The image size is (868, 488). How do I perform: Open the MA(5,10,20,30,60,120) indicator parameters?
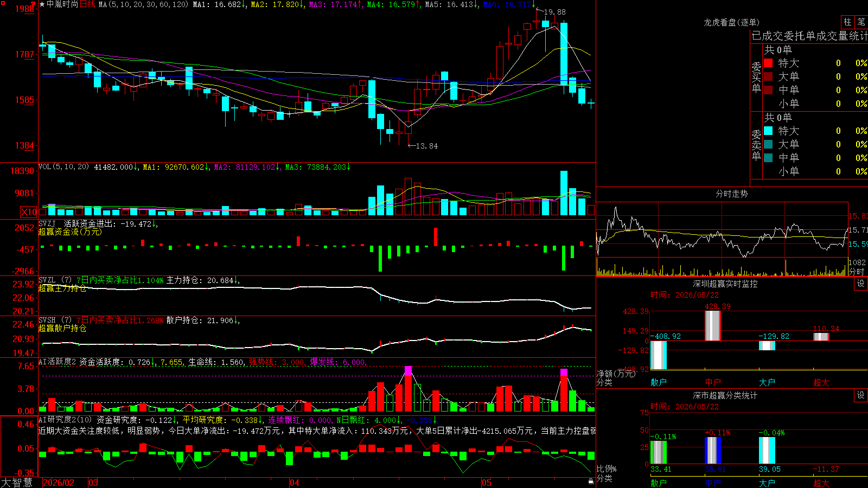tap(143, 4)
